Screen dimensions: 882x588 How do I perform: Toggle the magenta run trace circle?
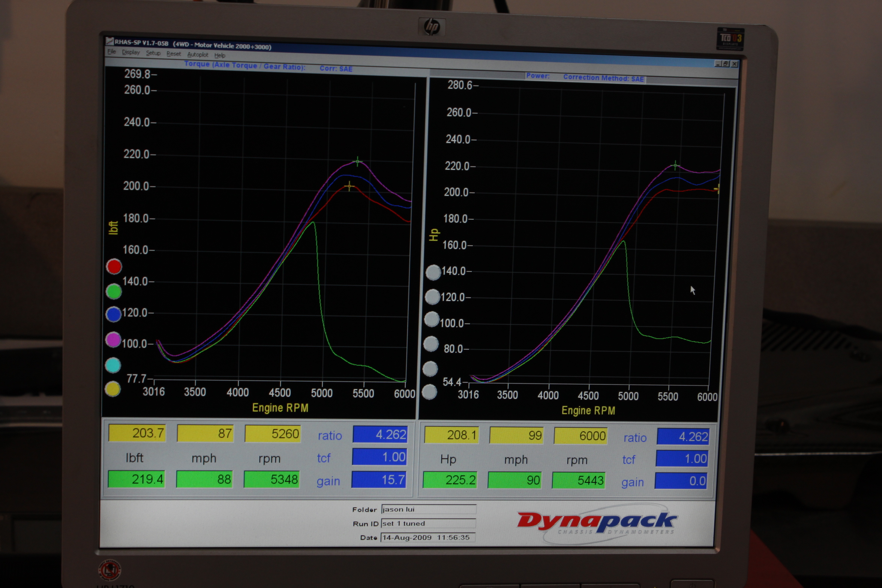point(113,340)
